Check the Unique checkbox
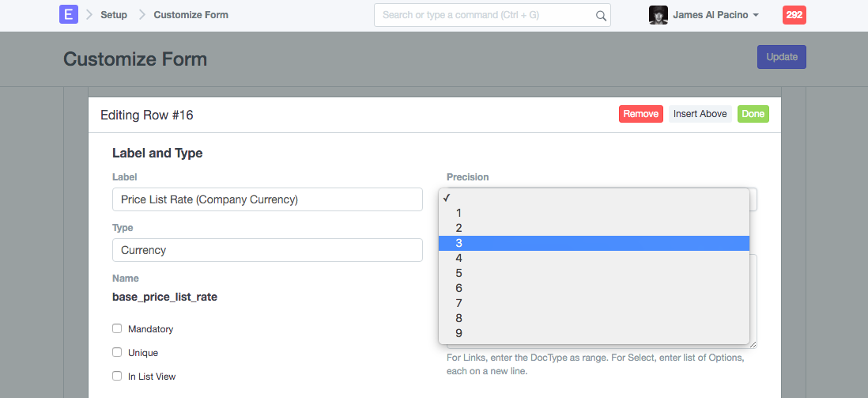This screenshot has height=398, width=868. tap(117, 352)
